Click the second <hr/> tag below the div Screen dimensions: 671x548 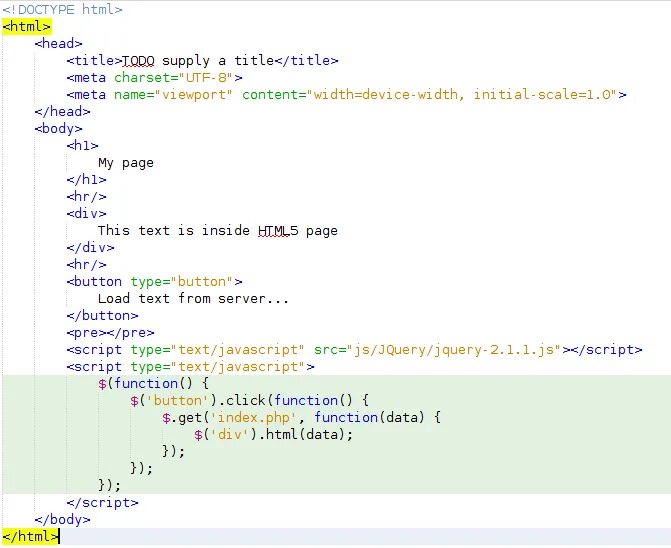[86, 265]
